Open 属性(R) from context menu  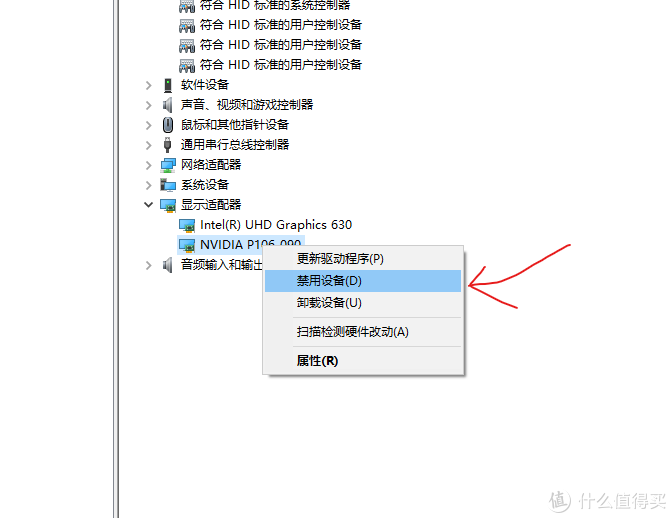click(363, 361)
